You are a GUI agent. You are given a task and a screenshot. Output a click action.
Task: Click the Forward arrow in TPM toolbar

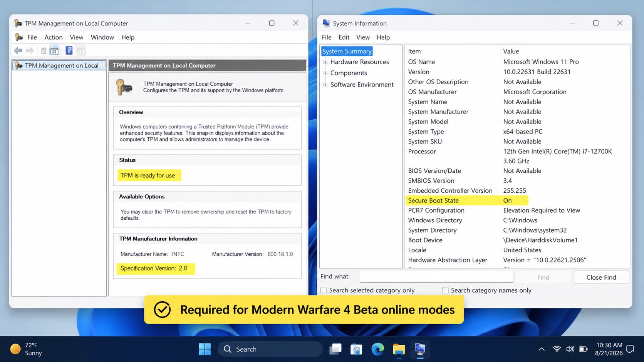pyautogui.click(x=30, y=50)
